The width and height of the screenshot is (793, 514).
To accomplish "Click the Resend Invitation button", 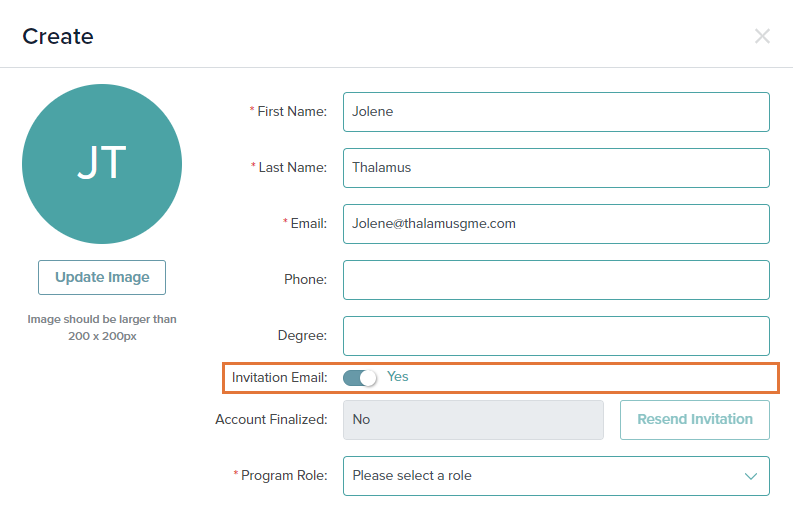I will tap(695, 420).
